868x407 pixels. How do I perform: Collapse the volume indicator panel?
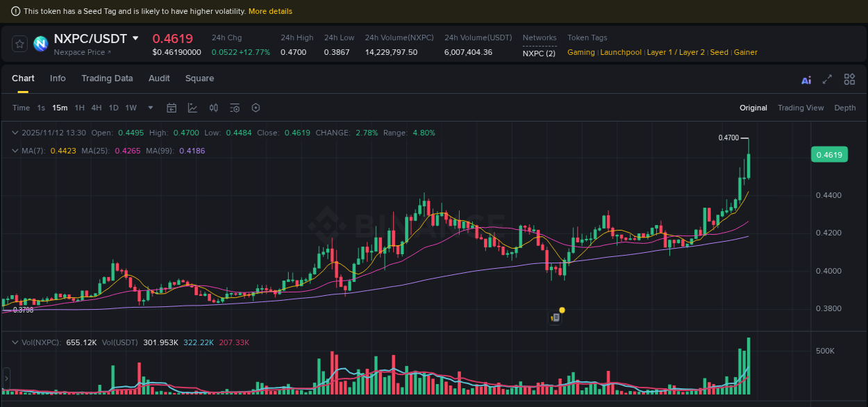point(14,342)
